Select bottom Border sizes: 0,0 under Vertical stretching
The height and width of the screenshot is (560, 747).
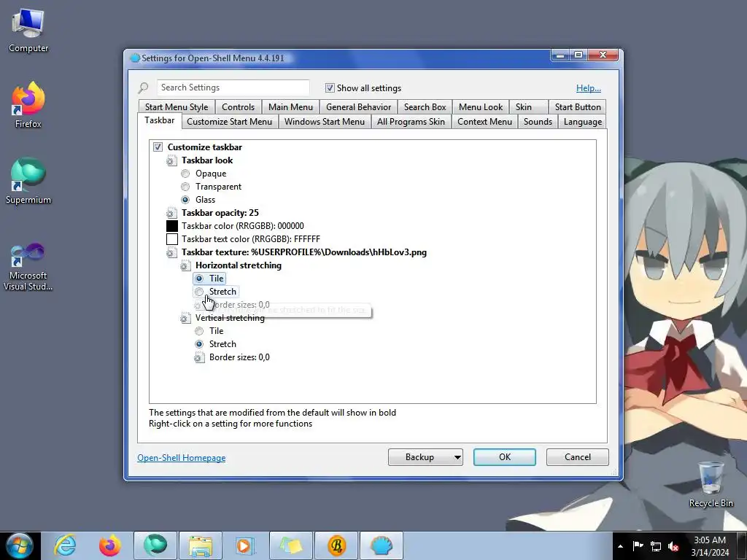click(239, 357)
